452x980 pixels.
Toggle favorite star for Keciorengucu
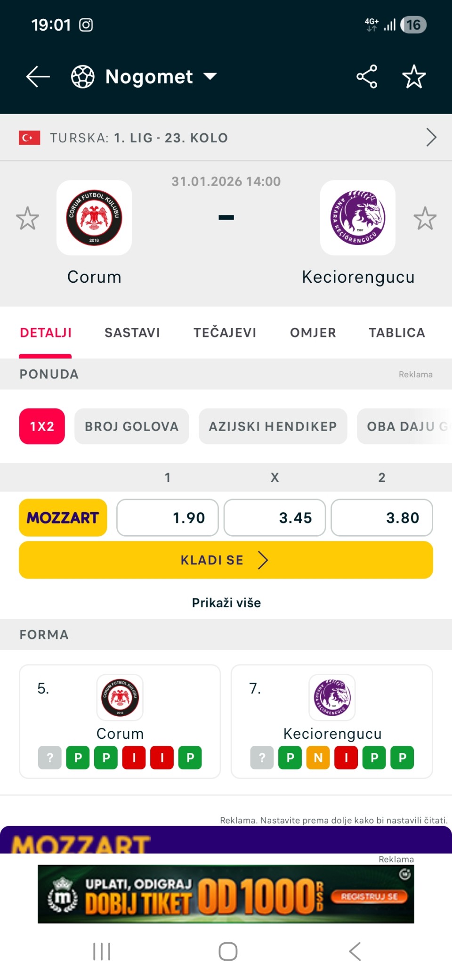tap(425, 219)
